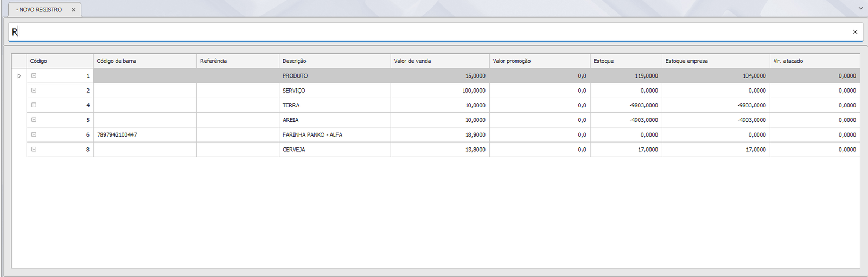Select the AREIA description cell
The image size is (868, 277).
(x=335, y=120)
